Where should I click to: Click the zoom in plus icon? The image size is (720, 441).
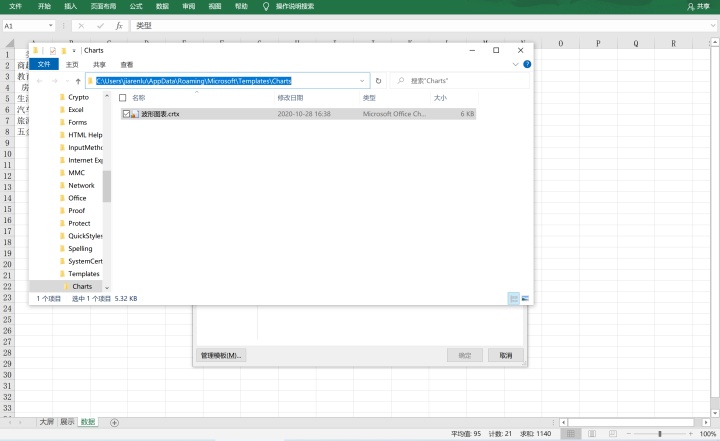tap(691, 434)
